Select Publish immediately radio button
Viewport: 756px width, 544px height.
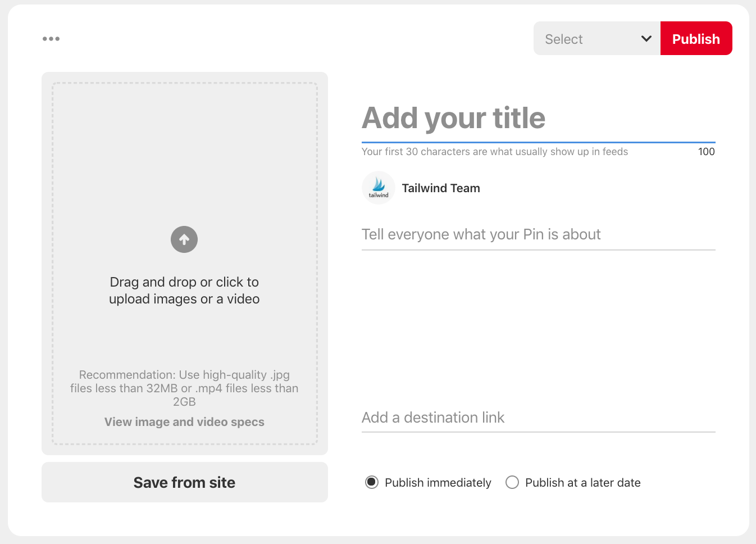click(372, 482)
